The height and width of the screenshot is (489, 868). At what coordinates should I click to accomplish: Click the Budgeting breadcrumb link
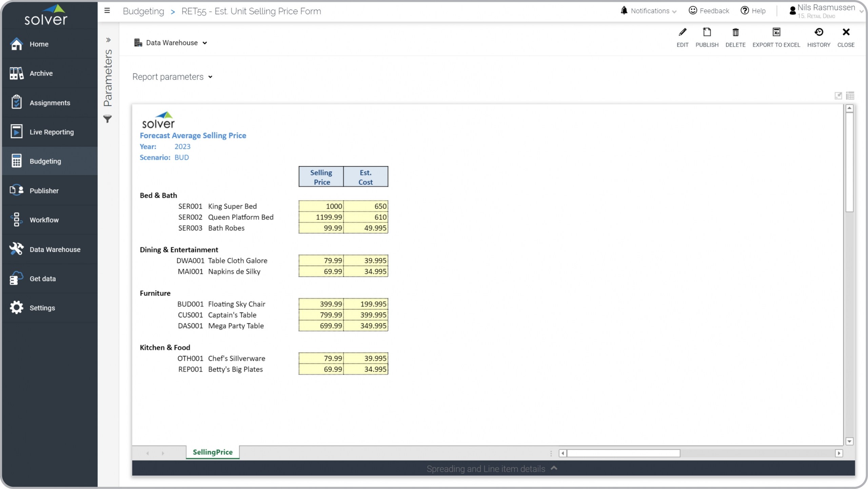click(143, 11)
